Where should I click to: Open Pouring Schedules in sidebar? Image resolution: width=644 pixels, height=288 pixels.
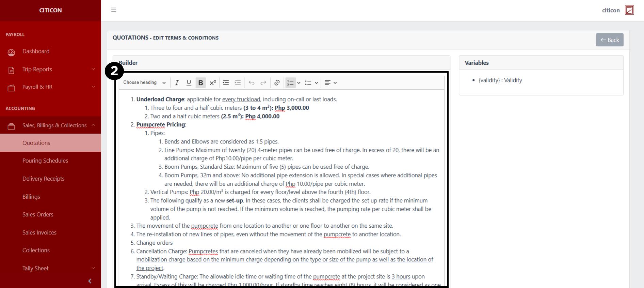point(45,161)
